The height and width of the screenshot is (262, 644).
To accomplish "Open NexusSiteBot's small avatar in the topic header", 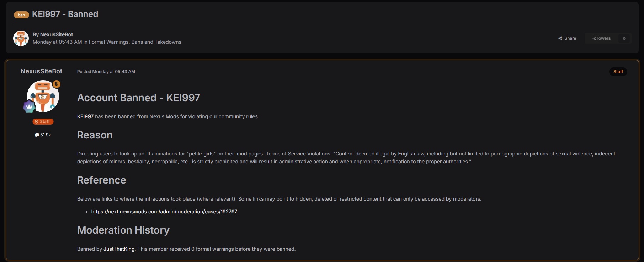I will (x=21, y=38).
